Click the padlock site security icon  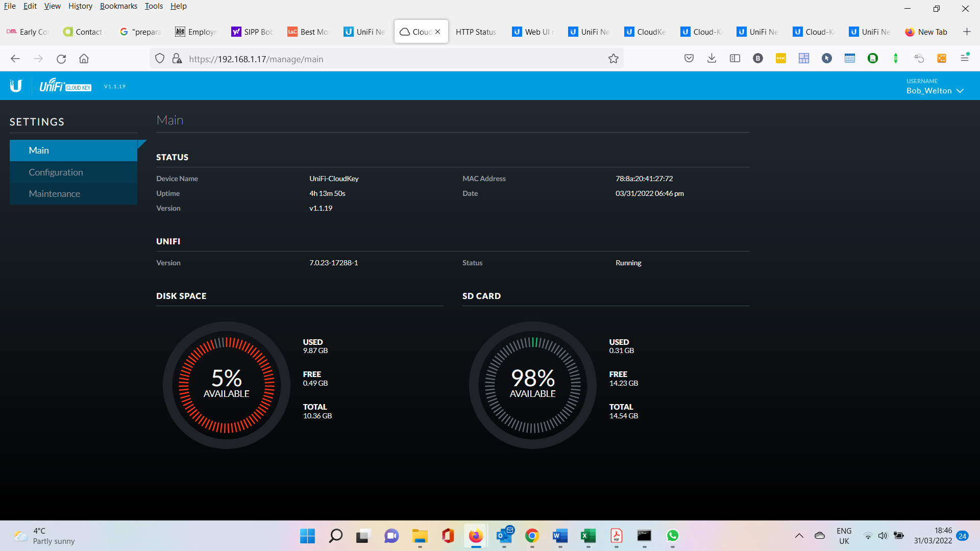pos(177,59)
